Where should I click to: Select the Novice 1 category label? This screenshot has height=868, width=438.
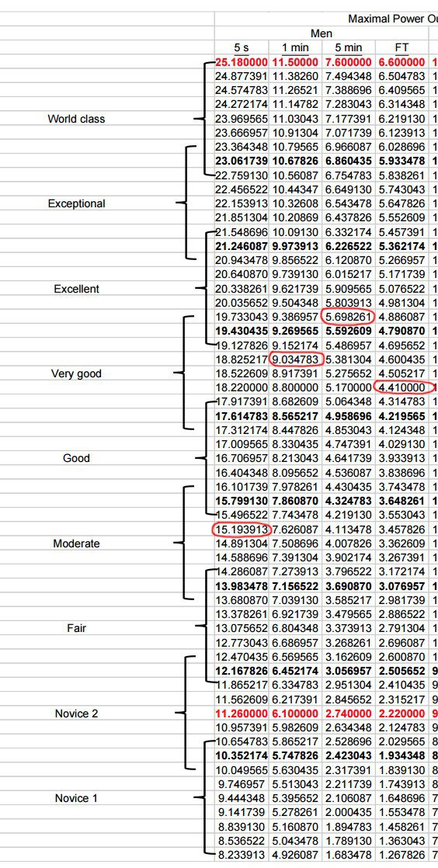[76, 798]
